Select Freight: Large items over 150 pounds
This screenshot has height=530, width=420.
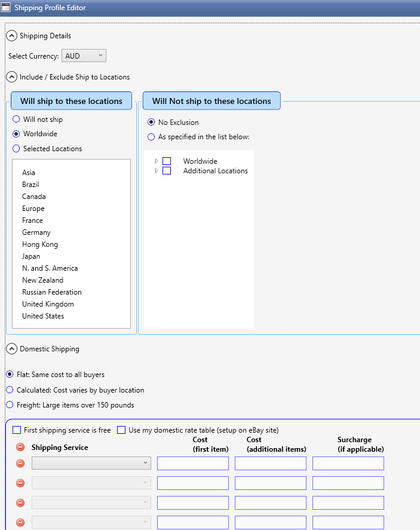click(x=10, y=405)
